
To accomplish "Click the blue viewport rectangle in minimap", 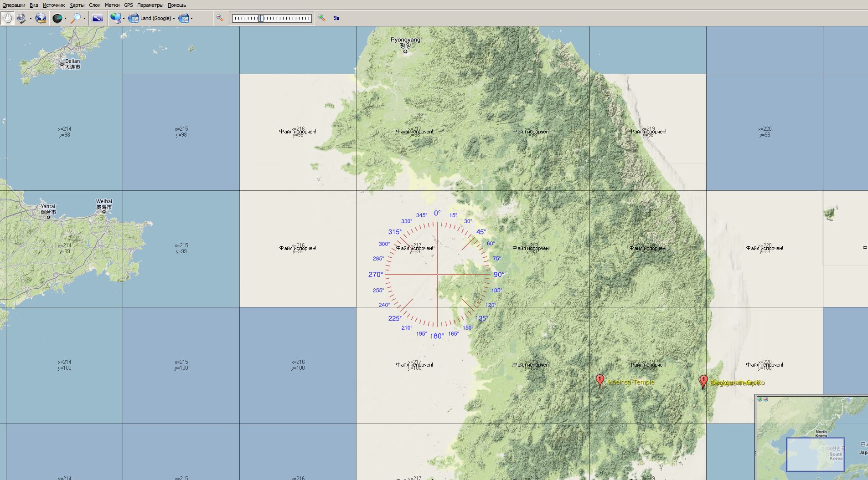I will click(x=815, y=454).
